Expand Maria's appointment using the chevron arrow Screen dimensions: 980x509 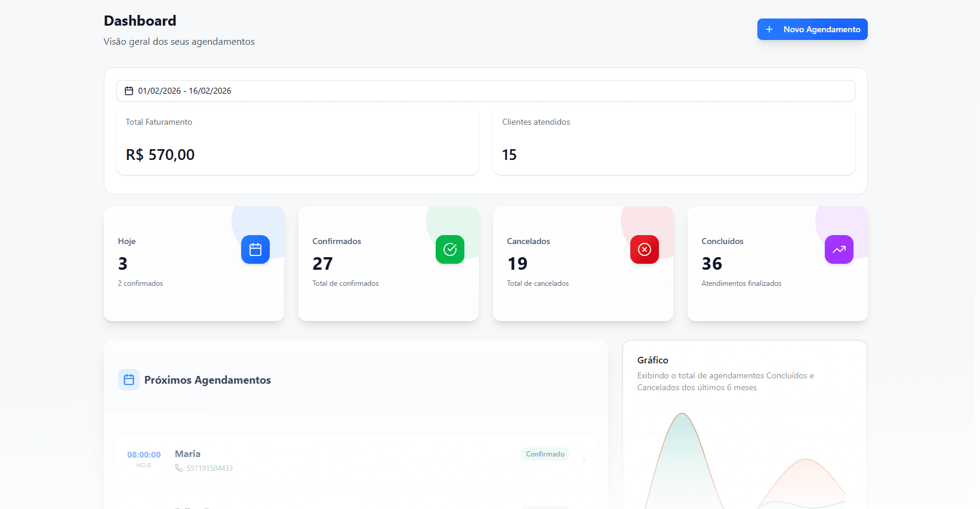(583, 459)
